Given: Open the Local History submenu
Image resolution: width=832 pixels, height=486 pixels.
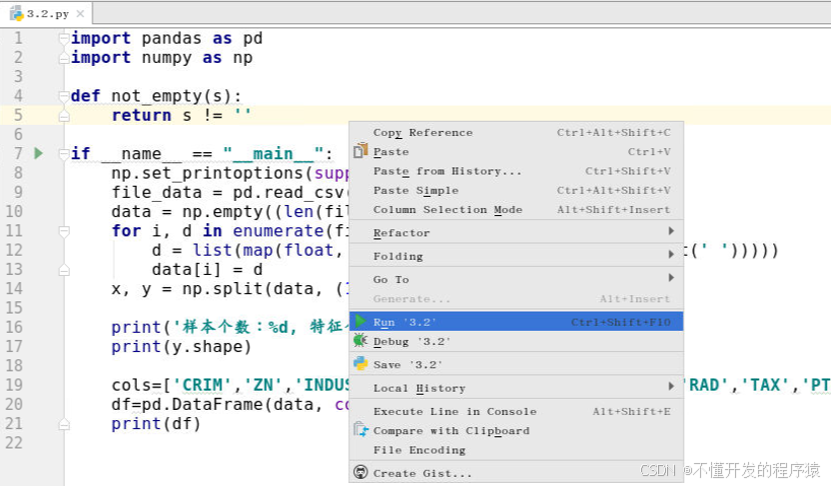Looking at the screenshot, I should [x=516, y=388].
